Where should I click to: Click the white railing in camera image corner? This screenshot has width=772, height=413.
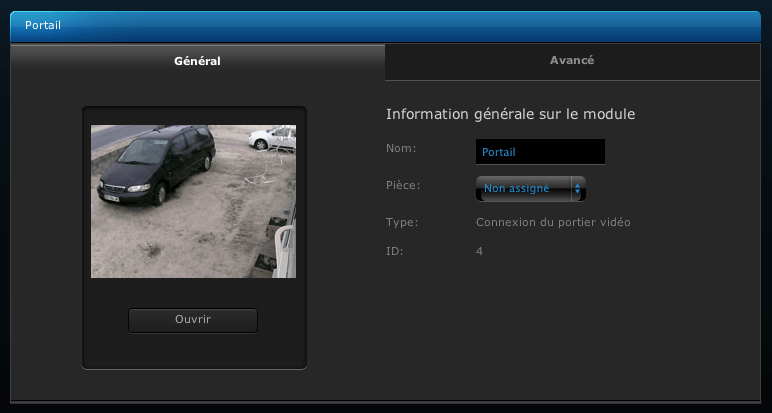pyautogui.click(x=287, y=250)
